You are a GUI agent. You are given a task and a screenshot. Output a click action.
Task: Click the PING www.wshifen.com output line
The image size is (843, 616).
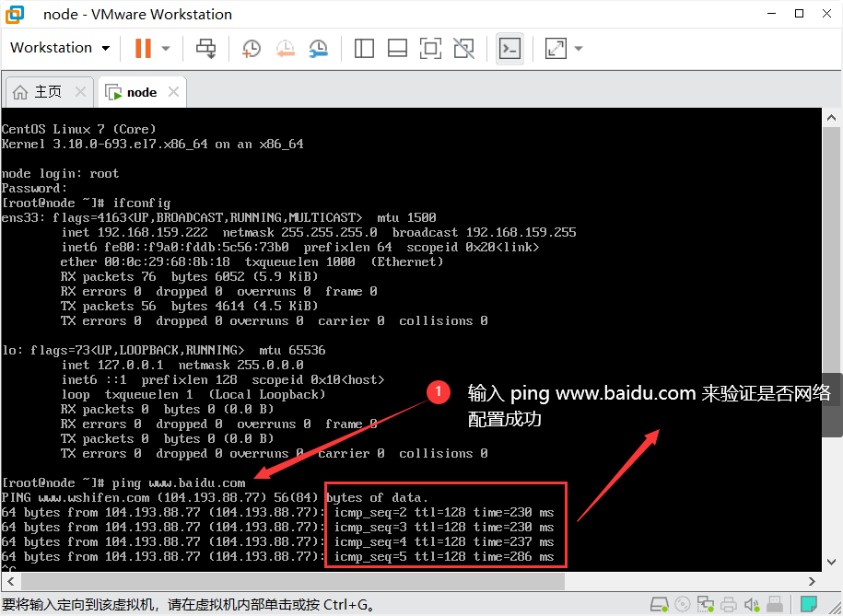(215, 498)
